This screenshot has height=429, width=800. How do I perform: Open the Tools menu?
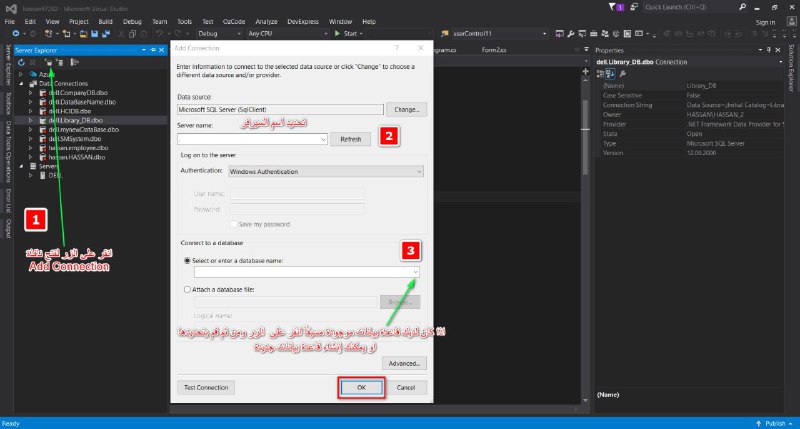point(184,21)
